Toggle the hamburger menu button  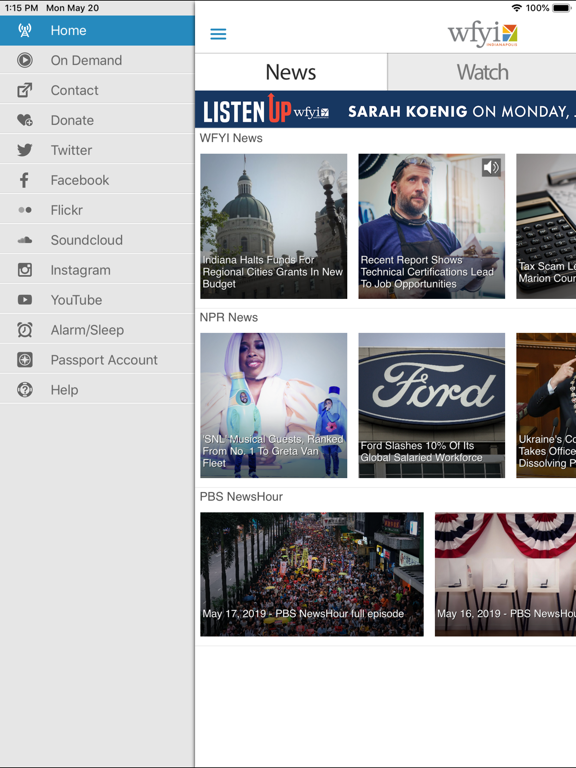[x=218, y=34]
